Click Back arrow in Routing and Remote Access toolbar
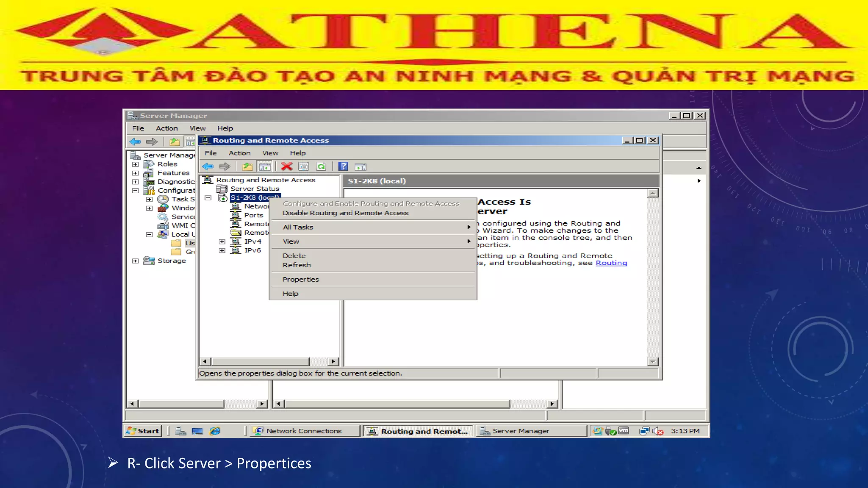The height and width of the screenshot is (488, 868). point(208,166)
